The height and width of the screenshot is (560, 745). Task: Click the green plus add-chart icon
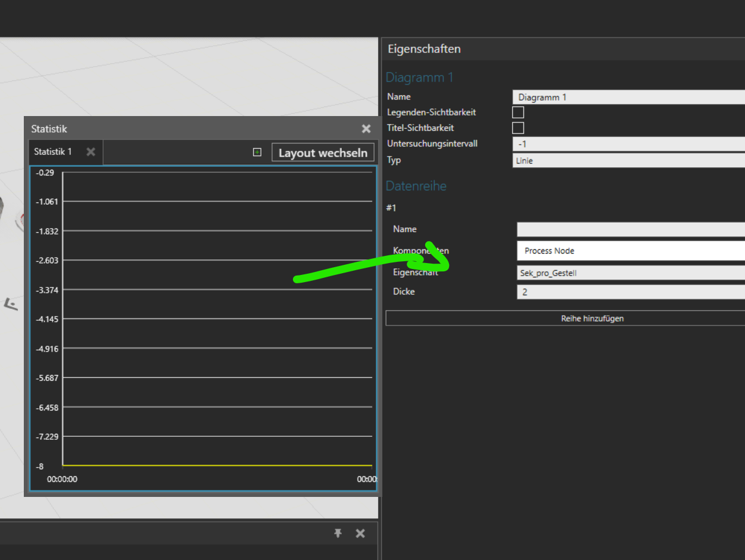(257, 152)
